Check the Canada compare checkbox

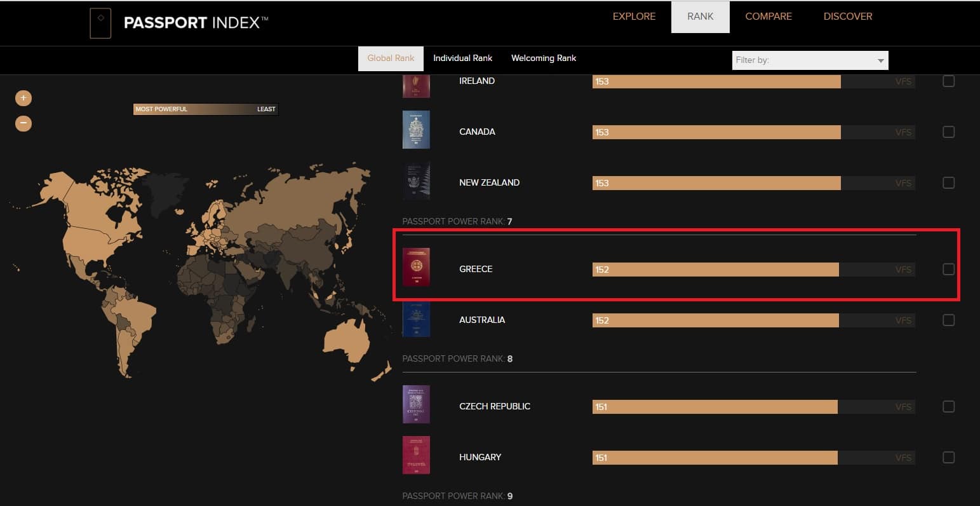(948, 132)
